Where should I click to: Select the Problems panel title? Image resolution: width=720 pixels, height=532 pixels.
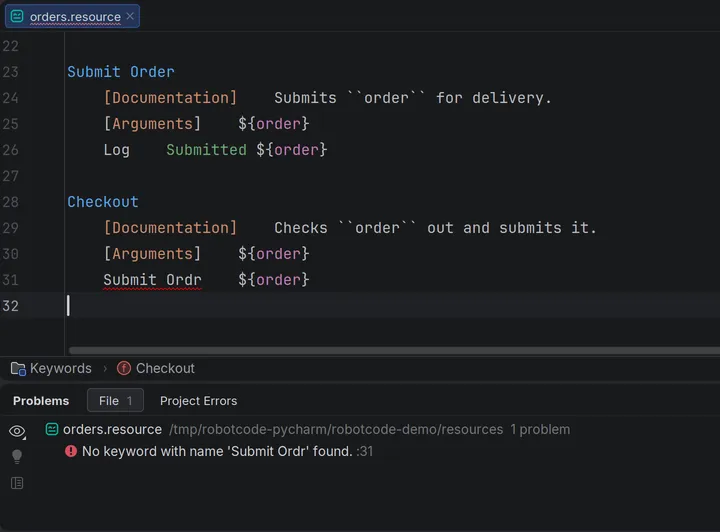(x=41, y=401)
